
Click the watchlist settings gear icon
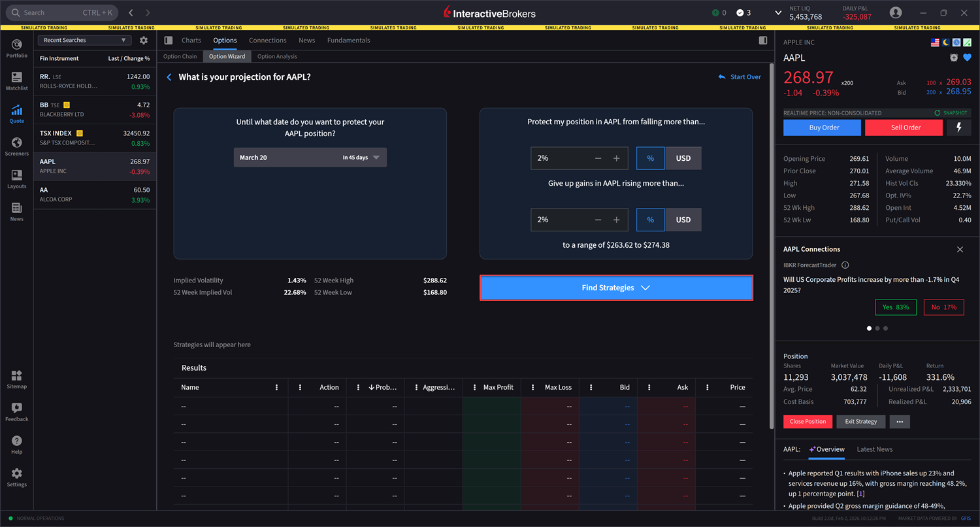coord(144,41)
